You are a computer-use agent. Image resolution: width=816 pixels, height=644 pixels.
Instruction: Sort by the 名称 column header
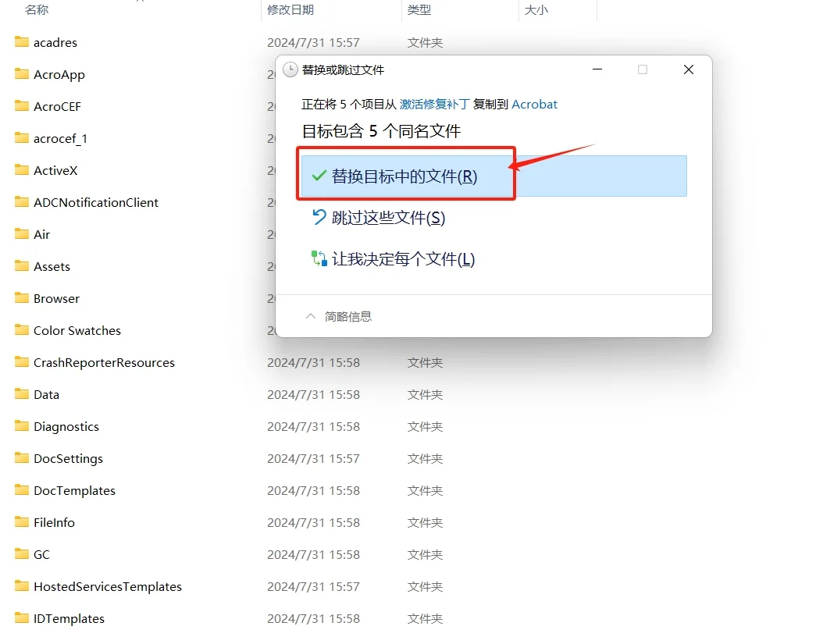click(x=34, y=11)
